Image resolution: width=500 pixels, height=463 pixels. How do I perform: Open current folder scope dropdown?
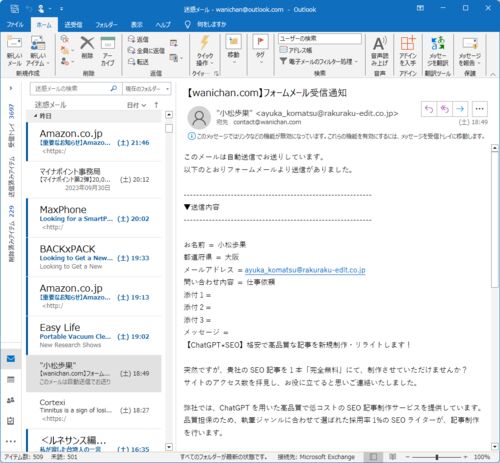coord(147,89)
